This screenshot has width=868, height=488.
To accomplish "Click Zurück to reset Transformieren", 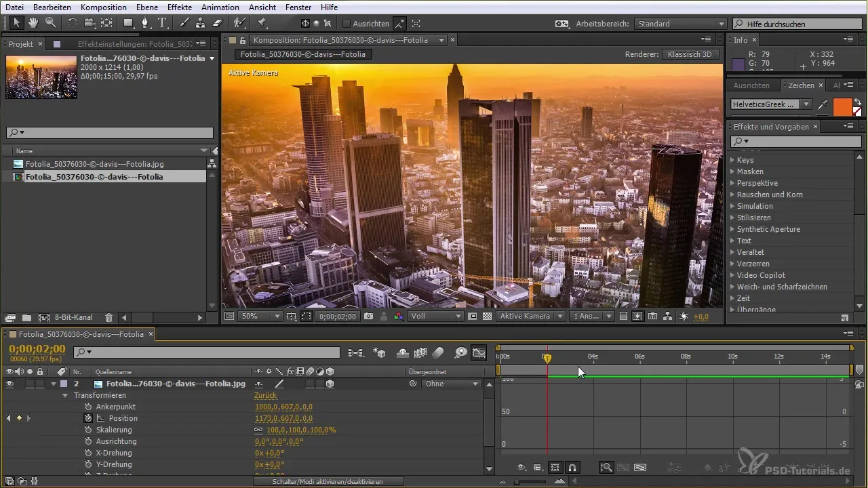I will coord(265,395).
